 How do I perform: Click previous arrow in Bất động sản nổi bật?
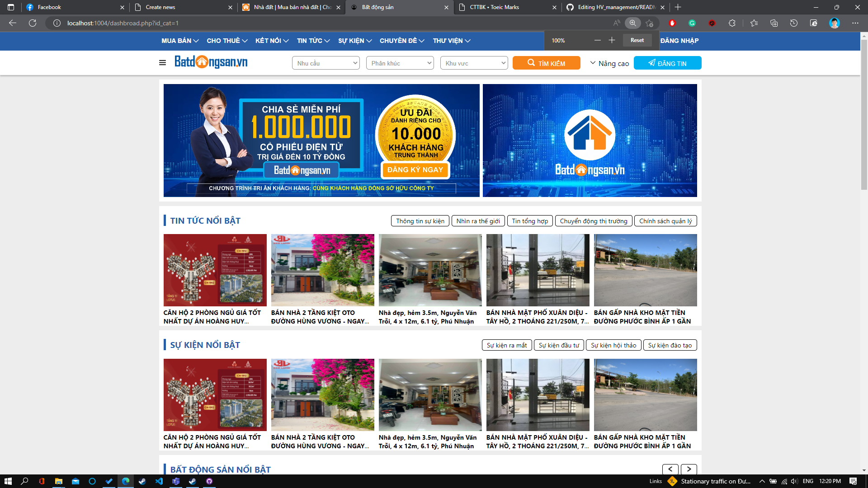pyautogui.click(x=670, y=469)
